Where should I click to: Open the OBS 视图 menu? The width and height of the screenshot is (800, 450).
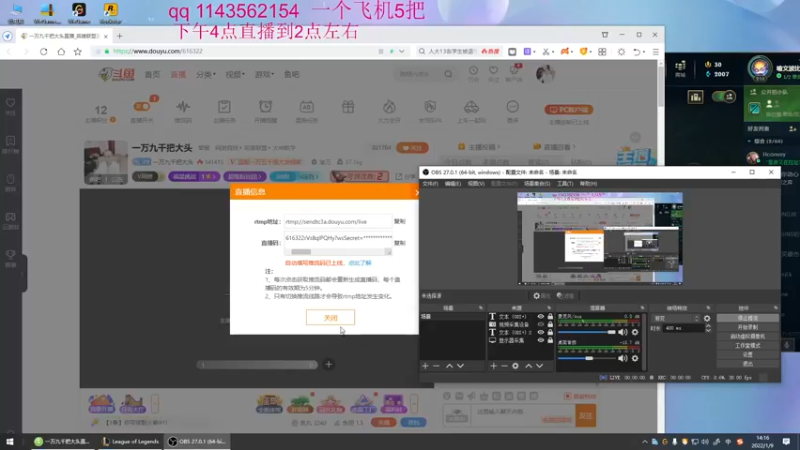(x=476, y=184)
